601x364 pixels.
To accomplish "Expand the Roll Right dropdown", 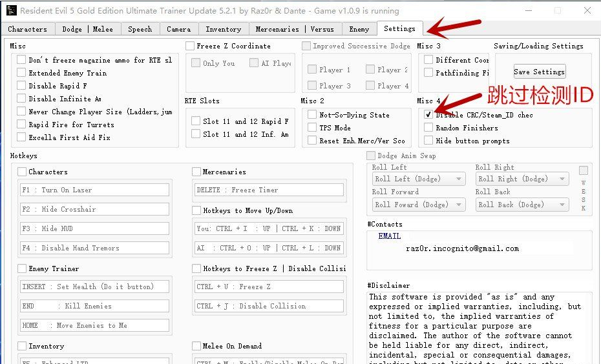I will [522, 179].
